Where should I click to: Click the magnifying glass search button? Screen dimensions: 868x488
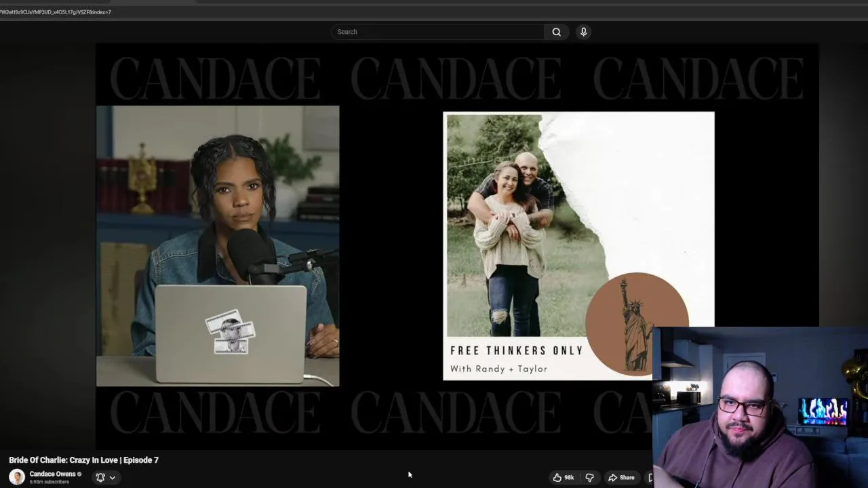pos(557,32)
